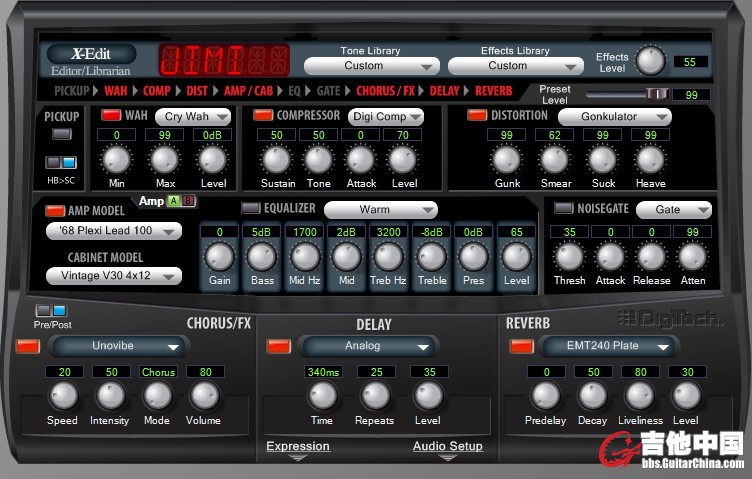Open the Analog delay type dropdown
This screenshot has height=479, width=752.
click(x=369, y=346)
